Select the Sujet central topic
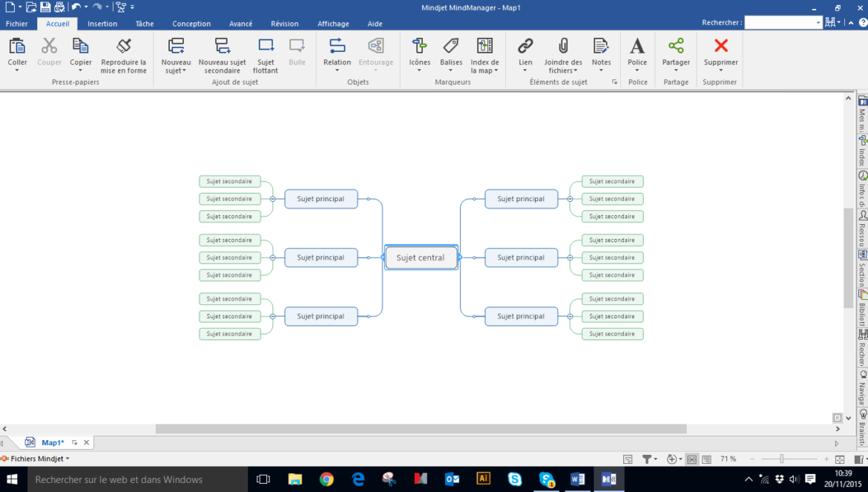Viewport: 868px width, 492px height. click(421, 258)
